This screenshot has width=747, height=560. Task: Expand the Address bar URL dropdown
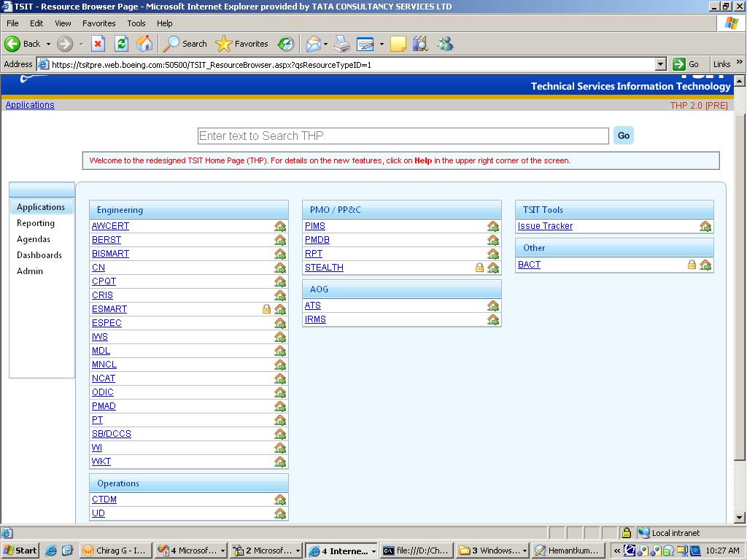click(660, 64)
